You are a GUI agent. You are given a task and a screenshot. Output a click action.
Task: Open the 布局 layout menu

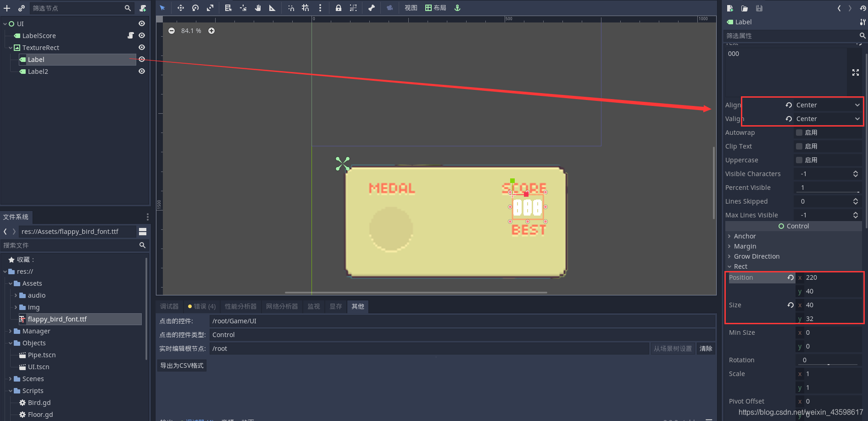click(x=436, y=8)
